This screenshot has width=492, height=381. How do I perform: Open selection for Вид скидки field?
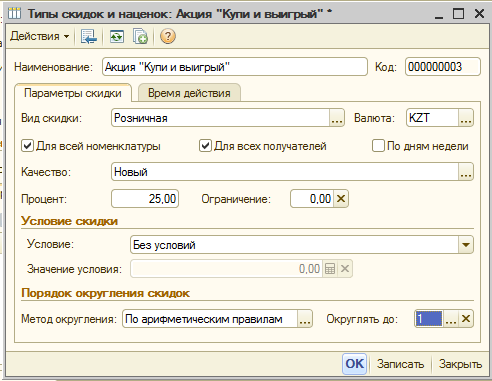pyautogui.click(x=337, y=118)
